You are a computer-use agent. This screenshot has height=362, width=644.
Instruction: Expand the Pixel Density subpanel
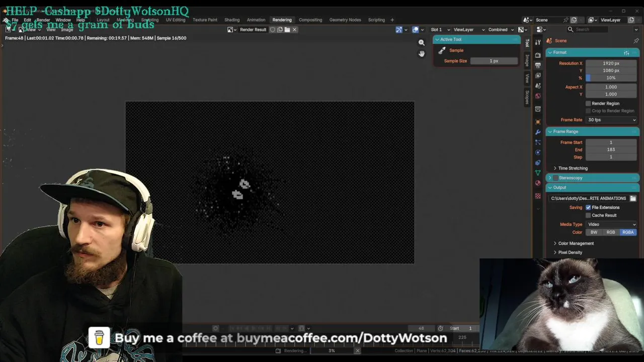click(x=570, y=252)
